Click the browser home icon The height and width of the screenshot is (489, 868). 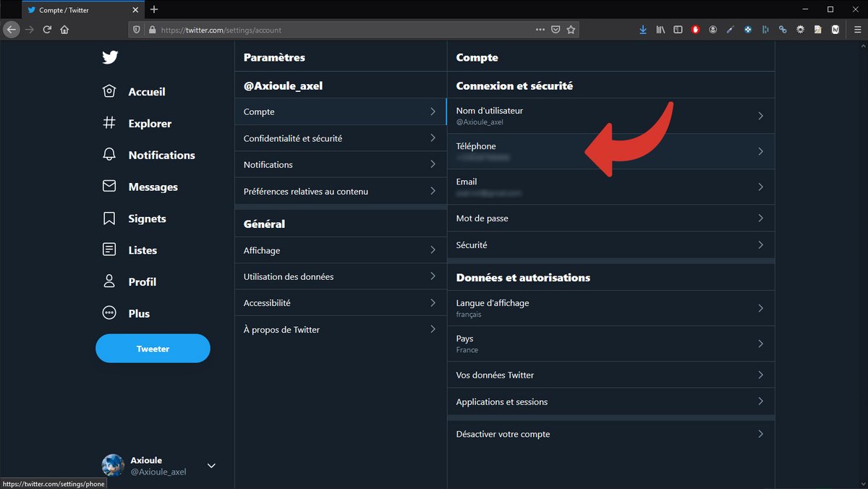64,30
